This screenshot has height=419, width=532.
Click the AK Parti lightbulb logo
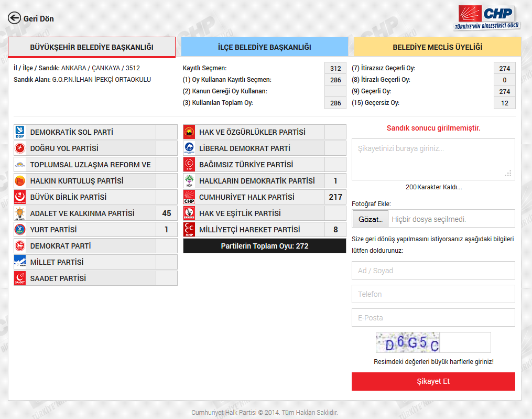pyautogui.click(x=20, y=213)
